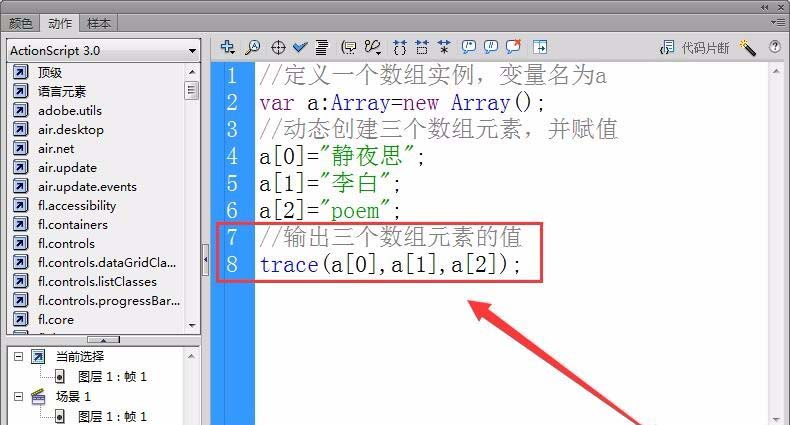Run Check syntax with the blue checkmark
790x425 pixels.
pyautogui.click(x=300, y=47)
